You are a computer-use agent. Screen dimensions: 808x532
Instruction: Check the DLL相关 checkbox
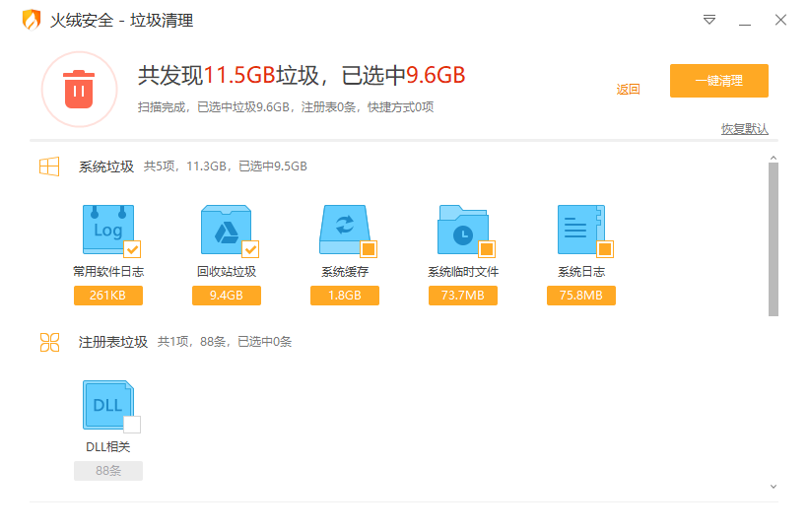point(132,425)
